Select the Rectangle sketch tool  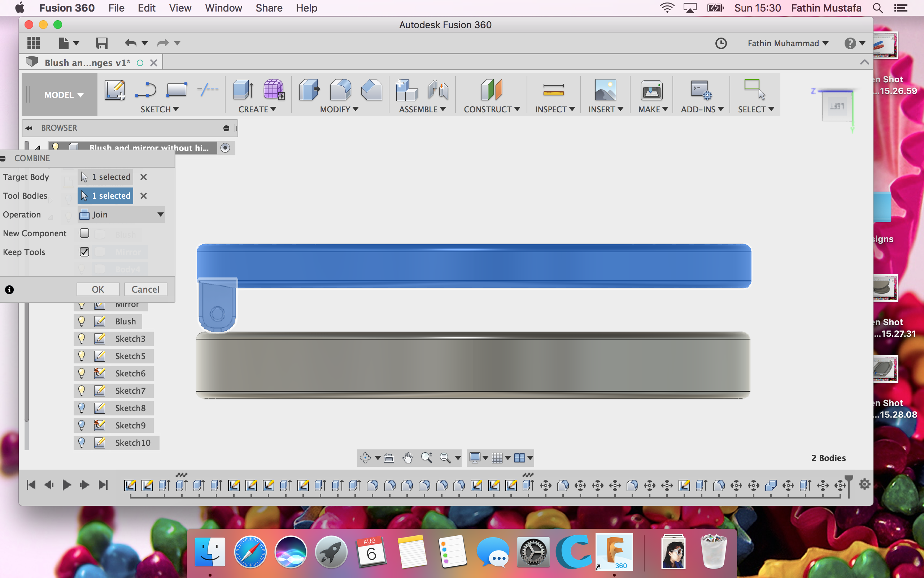point(176,90)
